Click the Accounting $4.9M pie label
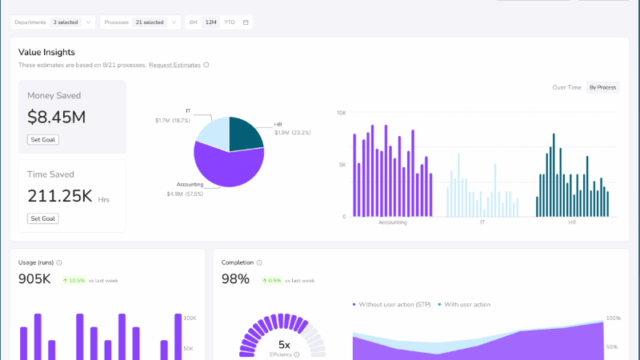The width and height of the screenshot is (640, 360). coord(185,189)
